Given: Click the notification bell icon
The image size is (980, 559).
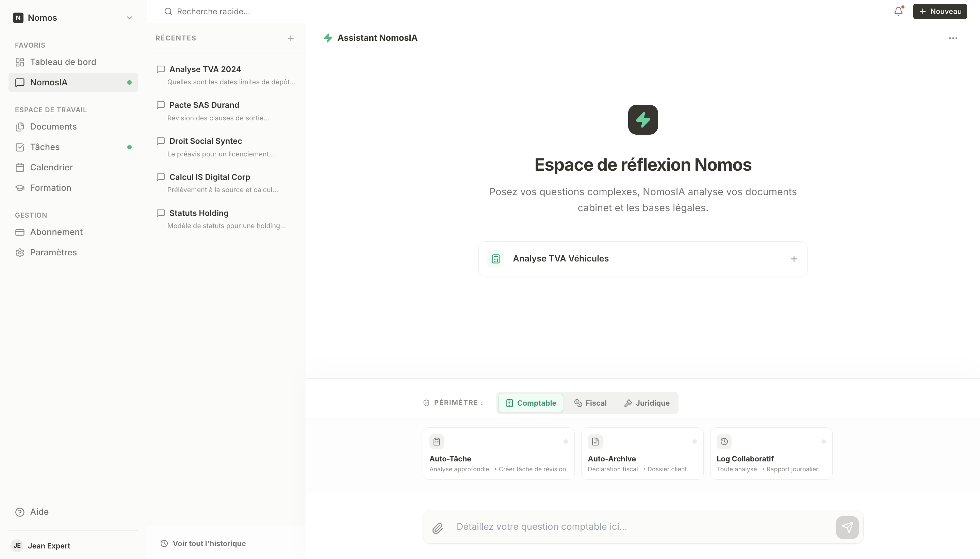Looking at the screenshot, I should tap(898, 12).
